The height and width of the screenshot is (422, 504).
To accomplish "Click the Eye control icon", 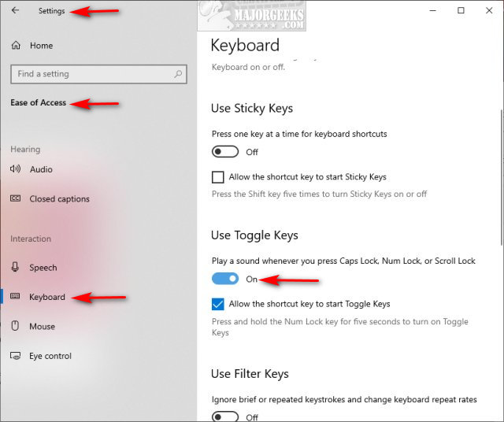I will [16, 356].
